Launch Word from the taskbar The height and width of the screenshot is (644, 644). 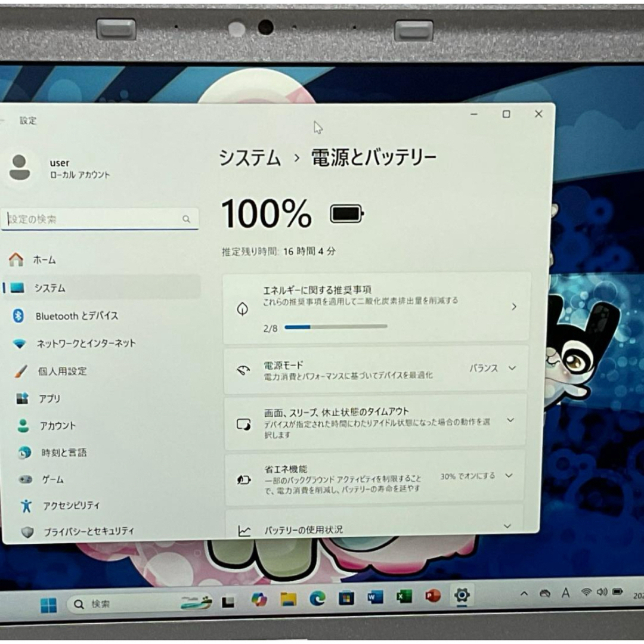coord(375,597)
